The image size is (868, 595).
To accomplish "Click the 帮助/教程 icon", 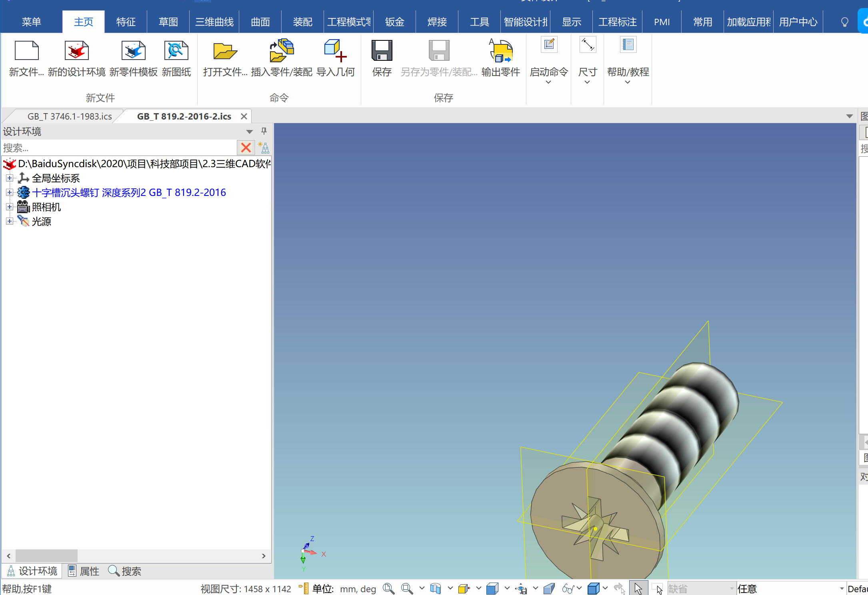I will pyautogui.click(x=628, y=44).
